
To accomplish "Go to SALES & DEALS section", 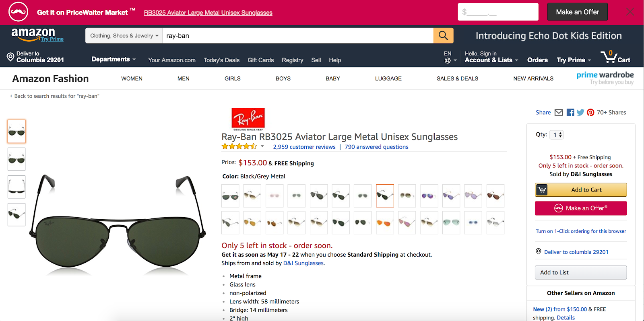I will 457,79.
